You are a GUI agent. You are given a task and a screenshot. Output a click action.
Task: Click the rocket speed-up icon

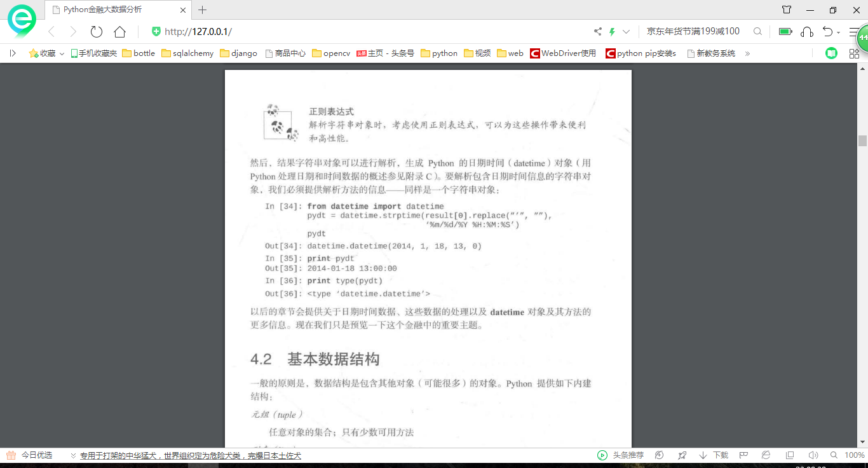point(682,455)
